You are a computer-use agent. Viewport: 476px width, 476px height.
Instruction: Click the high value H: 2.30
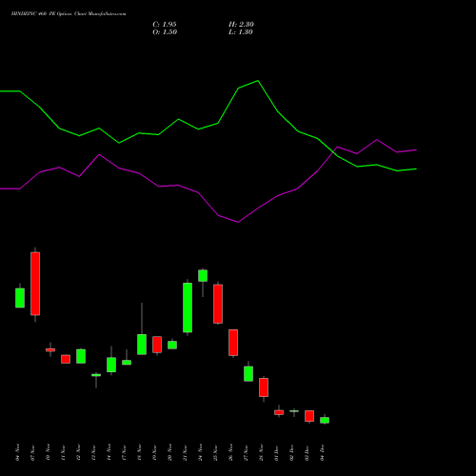click(x=241, y=25)
